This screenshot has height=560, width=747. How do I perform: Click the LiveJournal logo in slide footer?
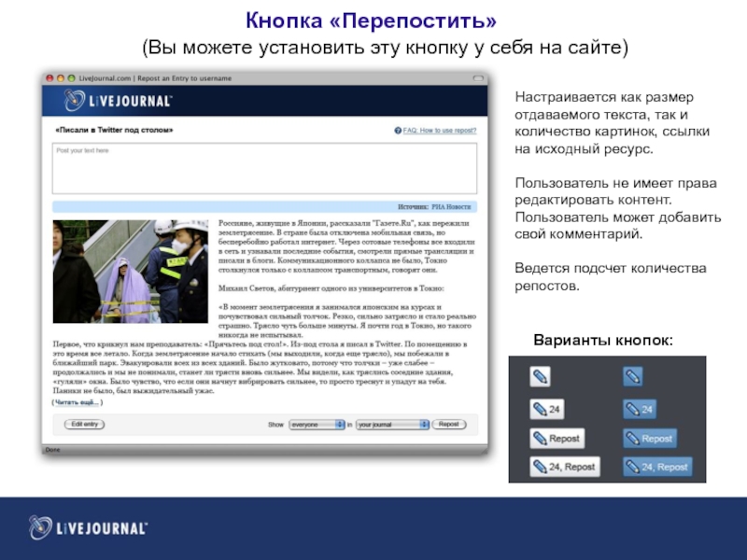click(x=88, y=527)
